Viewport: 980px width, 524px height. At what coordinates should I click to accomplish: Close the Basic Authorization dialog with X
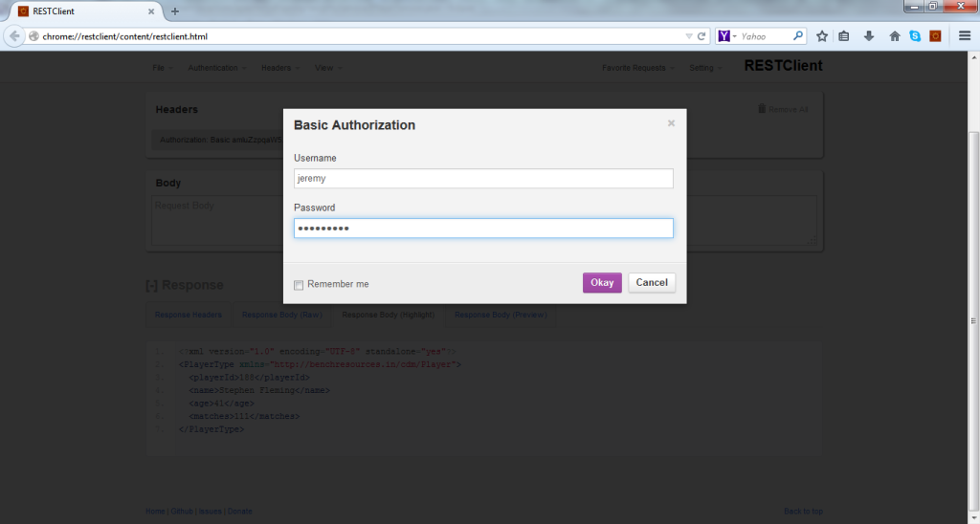coord(671,123)
